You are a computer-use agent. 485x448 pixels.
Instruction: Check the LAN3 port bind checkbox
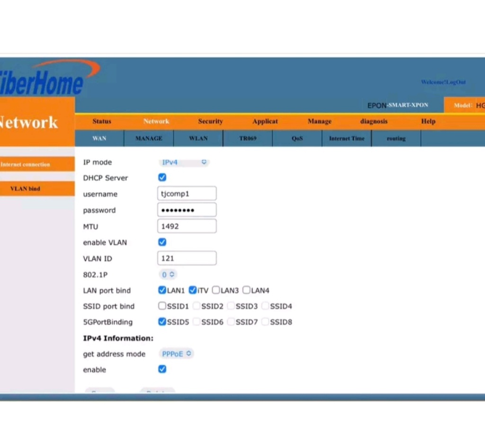pyautogui.click(x=216, y=290)
